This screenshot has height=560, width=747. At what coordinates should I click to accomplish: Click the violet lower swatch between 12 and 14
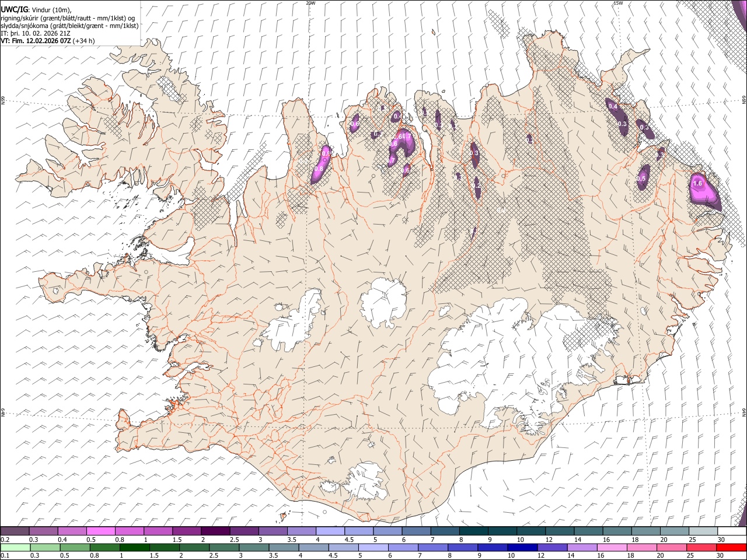click(x=551, y=548)
